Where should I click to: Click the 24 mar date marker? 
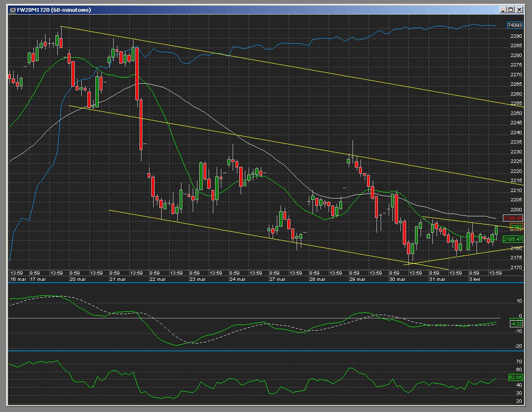(237, 279)
